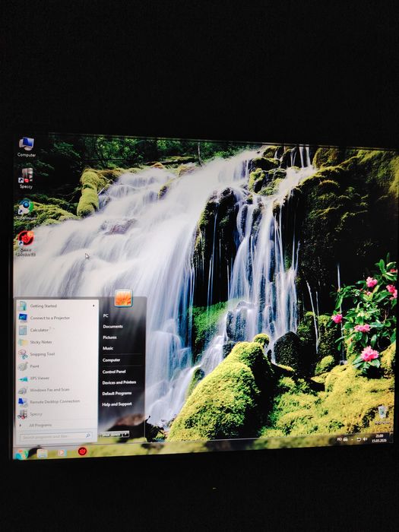Open Devices and Printers
Viewport: 399px width, 532px height.
coord(119,382)
